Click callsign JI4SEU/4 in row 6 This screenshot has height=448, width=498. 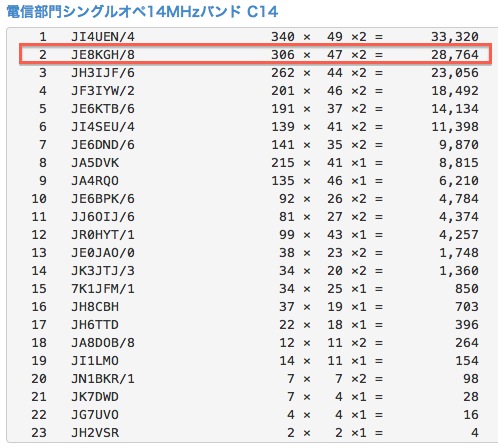coord(103,126)
